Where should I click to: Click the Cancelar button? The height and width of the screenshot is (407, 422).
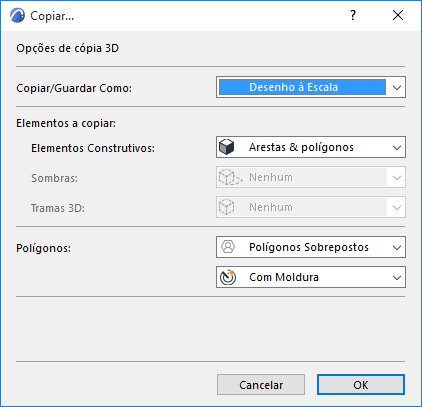point(261,385)
